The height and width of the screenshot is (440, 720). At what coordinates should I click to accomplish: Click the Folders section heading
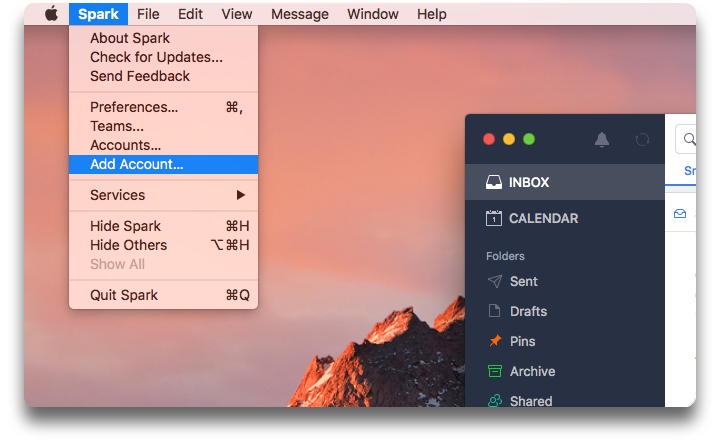click(x=505, y=256)
